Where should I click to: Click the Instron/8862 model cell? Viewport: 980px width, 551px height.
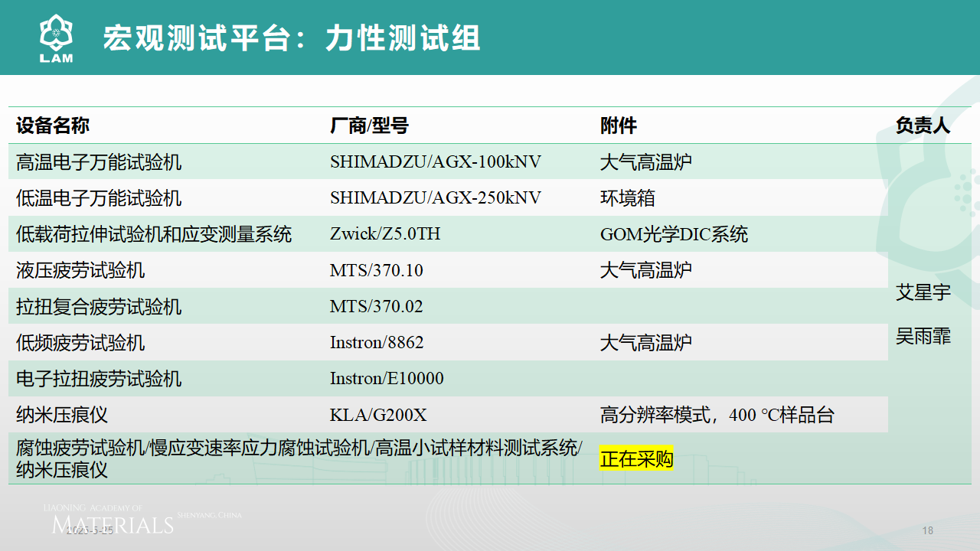[377, 343]
